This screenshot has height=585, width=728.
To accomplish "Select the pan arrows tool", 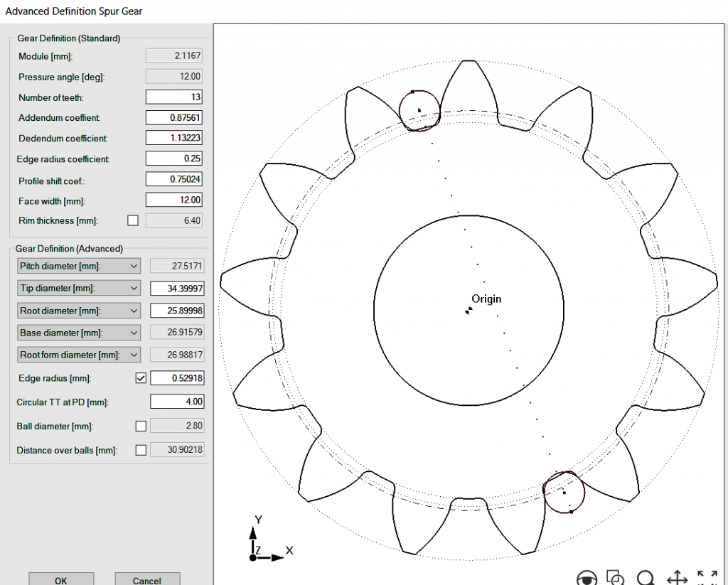I will (x=676, y=578).
